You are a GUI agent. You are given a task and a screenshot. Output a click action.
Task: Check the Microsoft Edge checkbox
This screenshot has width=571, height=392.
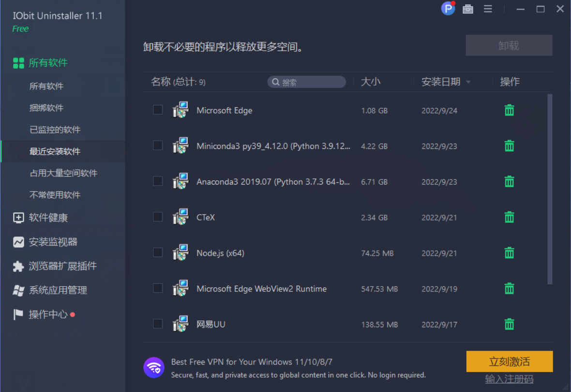coord(158,110)
